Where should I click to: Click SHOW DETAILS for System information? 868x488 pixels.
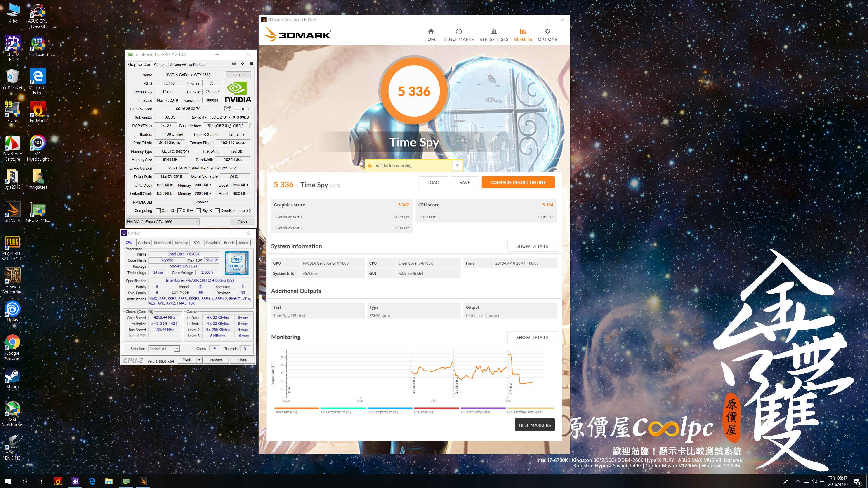point(532,246)
